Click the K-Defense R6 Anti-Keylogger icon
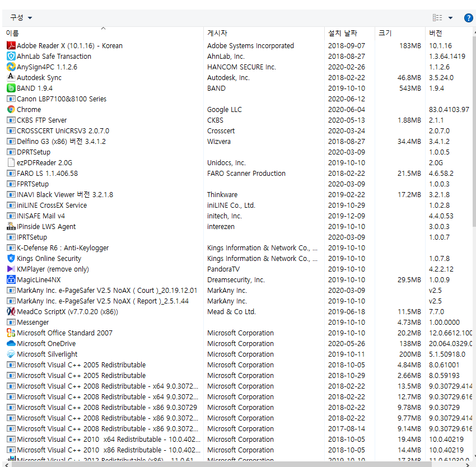This screenshot has height=467, width=476. 11,247
